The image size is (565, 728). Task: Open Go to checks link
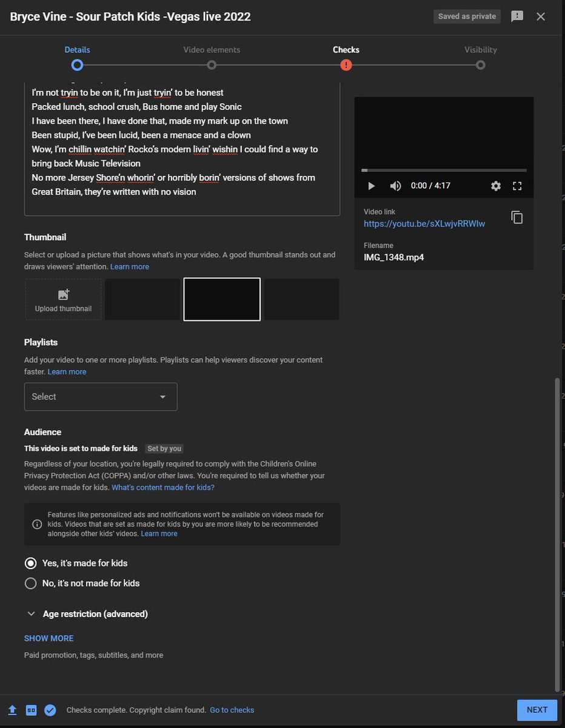coord(232,710)
